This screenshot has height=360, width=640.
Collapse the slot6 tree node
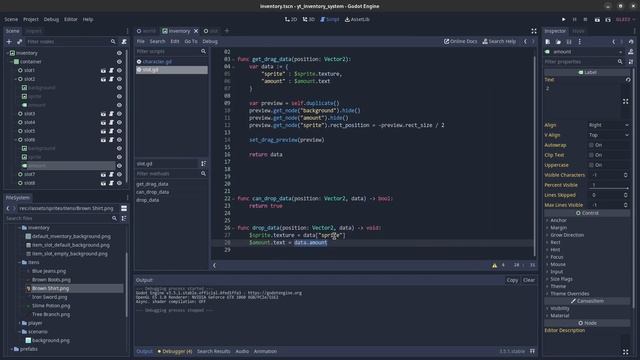click(16, 140)
